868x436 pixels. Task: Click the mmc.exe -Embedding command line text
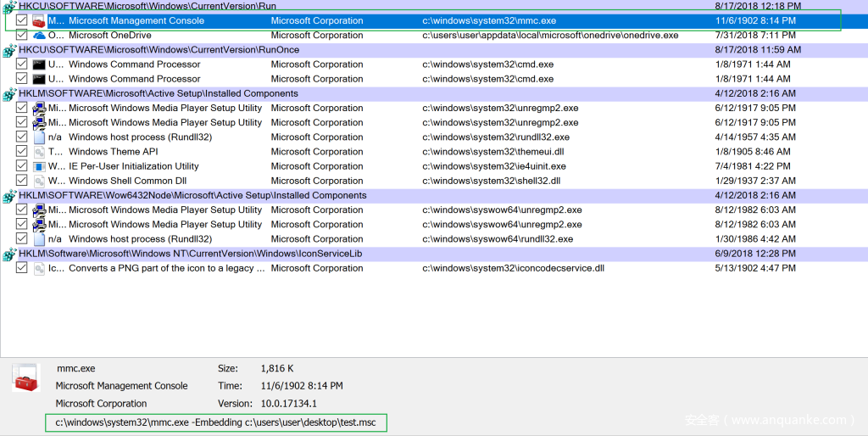coord(215,422)
